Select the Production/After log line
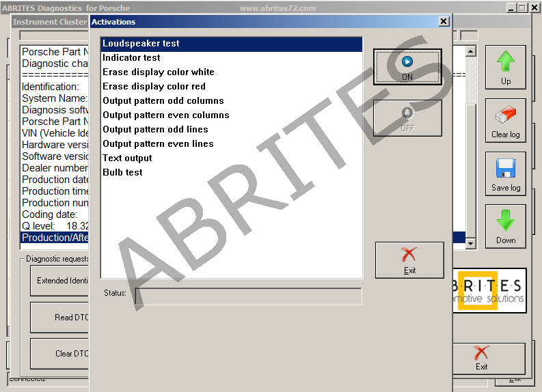This screenshot has height=392, width=542. (x=55, y=238)
